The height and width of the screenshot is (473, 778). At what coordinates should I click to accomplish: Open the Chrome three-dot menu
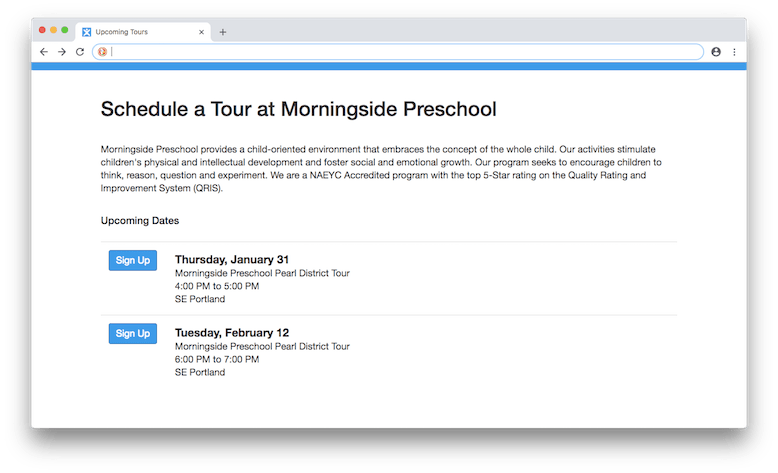[734, 52]
